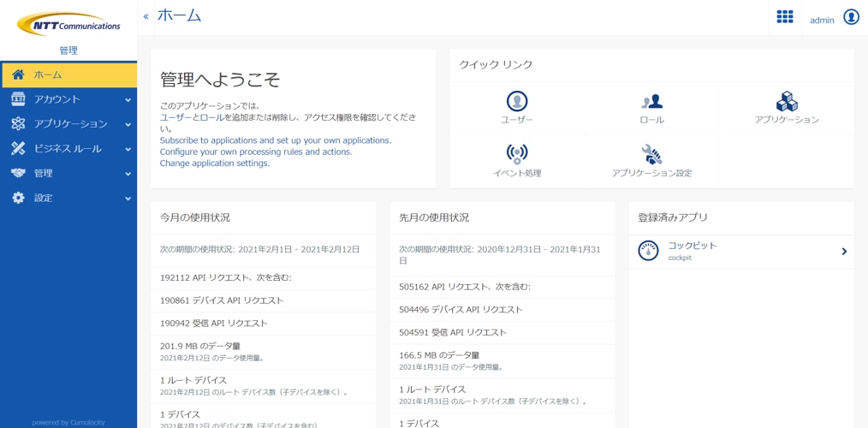Image resolution: width=868 pixels, height=428 pixels.
Task: Click 'powered by Cumulocity' footer text
Action: (68, 423)
